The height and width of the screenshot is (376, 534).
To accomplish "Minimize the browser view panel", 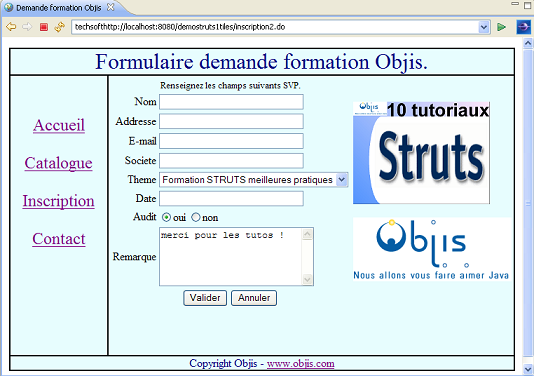I will pyautogui.click(x=515, y=4).
